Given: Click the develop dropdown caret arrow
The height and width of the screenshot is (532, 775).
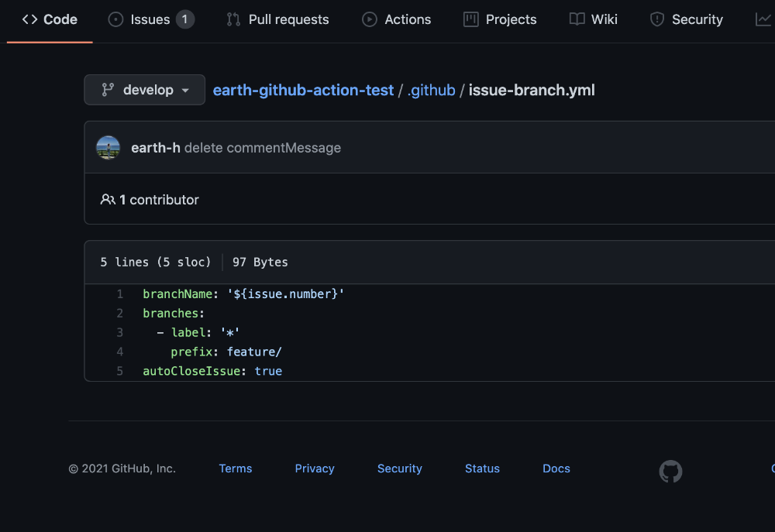Looking at the screenshot, I should click(x=185, y=91).
